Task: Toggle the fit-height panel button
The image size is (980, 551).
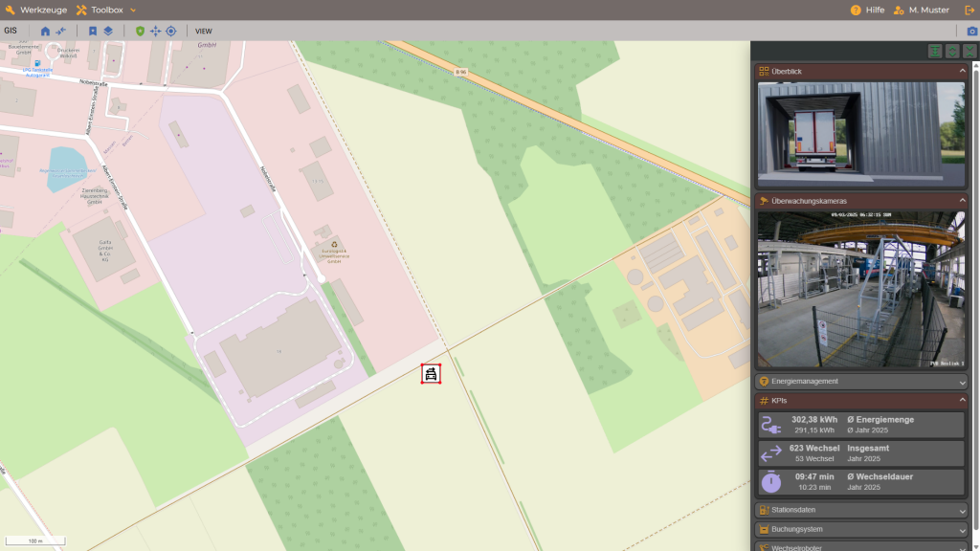Action: (x=934, y=52)
